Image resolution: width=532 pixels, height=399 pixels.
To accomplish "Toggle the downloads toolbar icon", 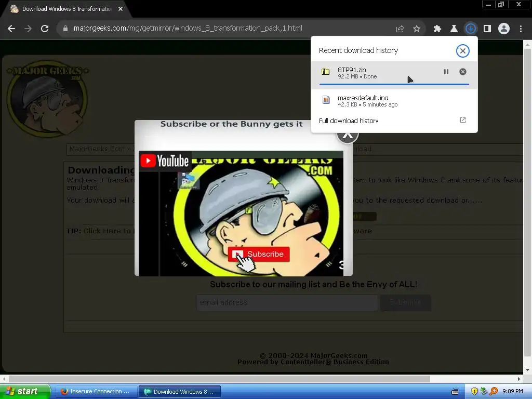I will pos(471,29).
